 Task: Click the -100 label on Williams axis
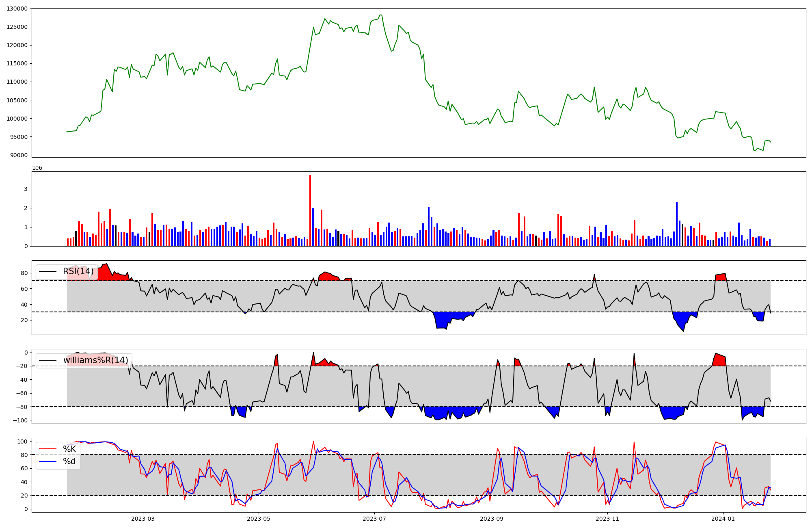pos(20,420)
